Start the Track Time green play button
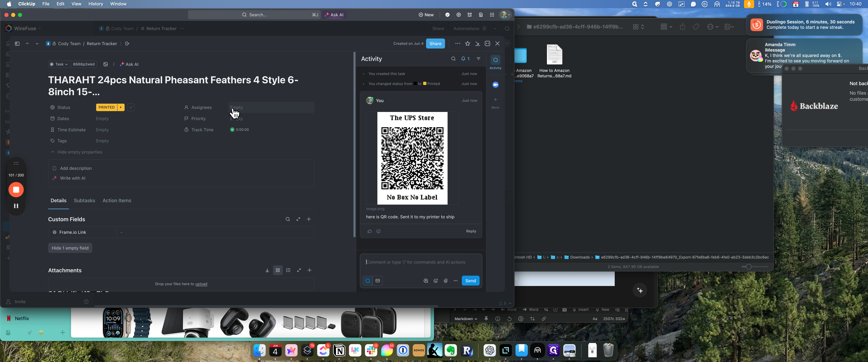Screen dimensions: 868x362 pyautogui.click(x=232, y=130)
